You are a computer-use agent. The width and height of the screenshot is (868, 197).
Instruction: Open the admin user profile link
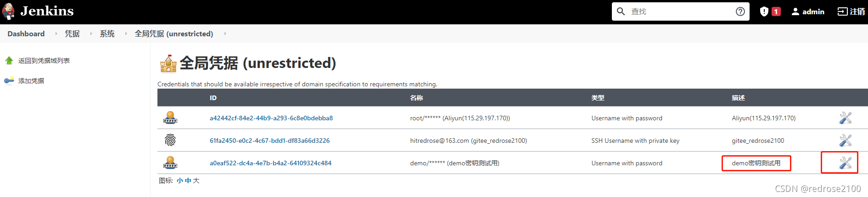(x=808, y=11)
